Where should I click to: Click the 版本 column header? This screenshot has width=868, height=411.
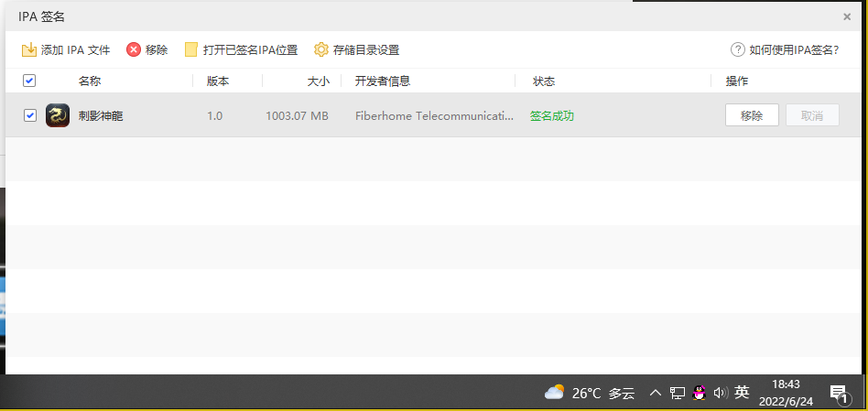[218, 81]
